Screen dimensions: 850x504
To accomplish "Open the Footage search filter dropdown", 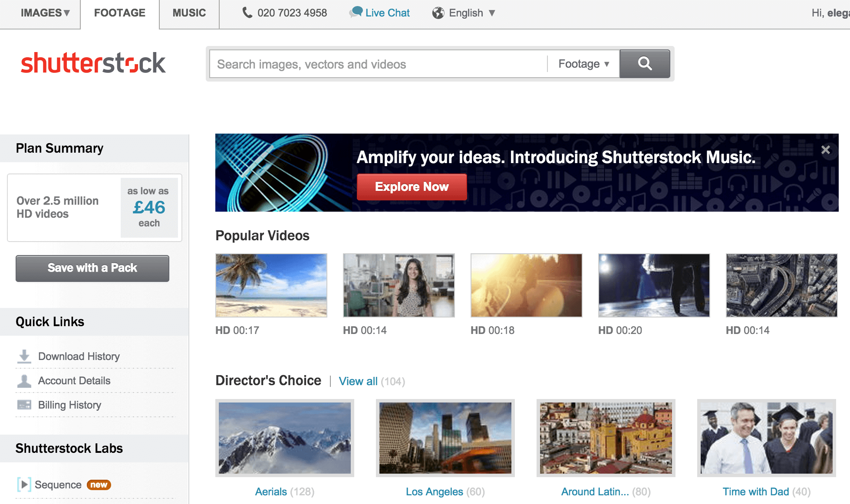I will [583, 63].
